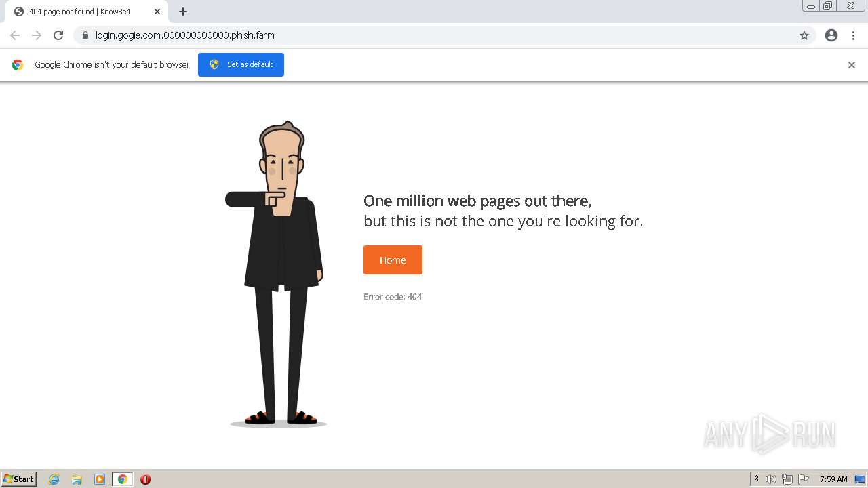Click 'Google Chrome isn't your default browser' text

[x=112, y=65]
